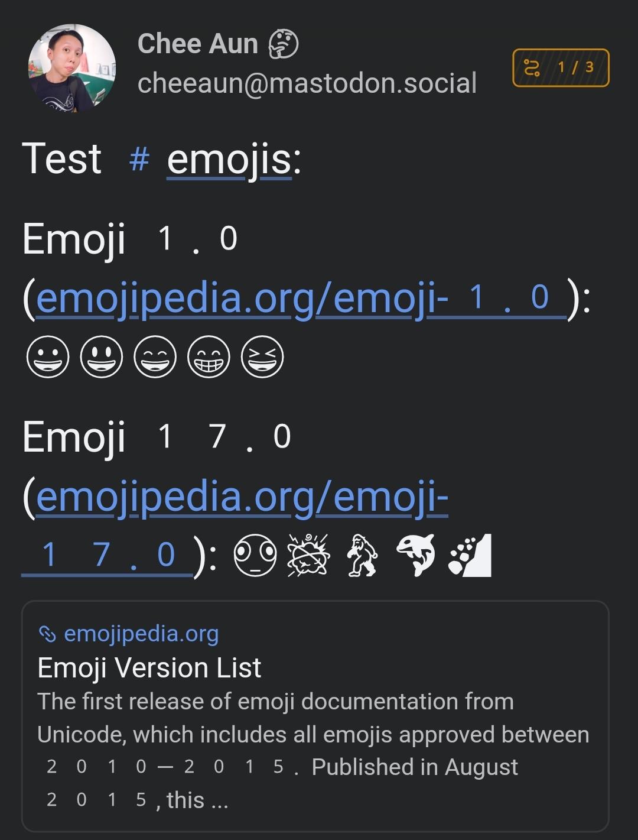Click the Chee Aun display name

coord(197,44)
